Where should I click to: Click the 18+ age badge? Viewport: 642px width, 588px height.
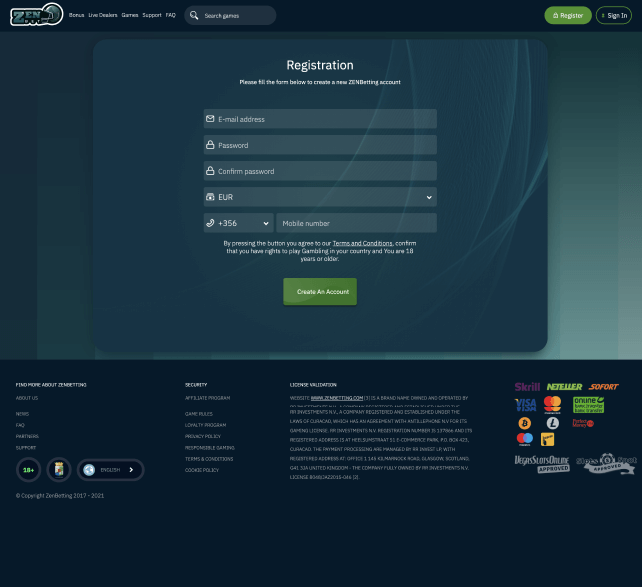pyautogui.click(x=28, y=470)
